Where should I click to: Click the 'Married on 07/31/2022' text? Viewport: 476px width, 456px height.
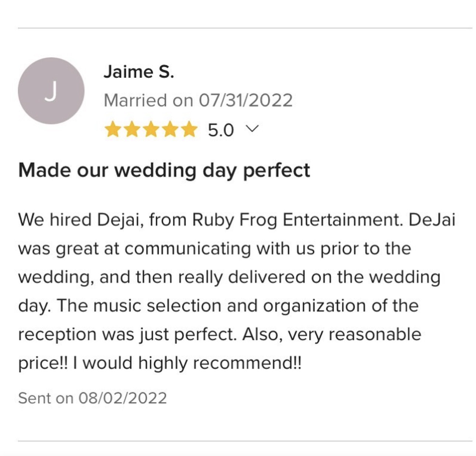pyautogui.click(x=198, y=100)
